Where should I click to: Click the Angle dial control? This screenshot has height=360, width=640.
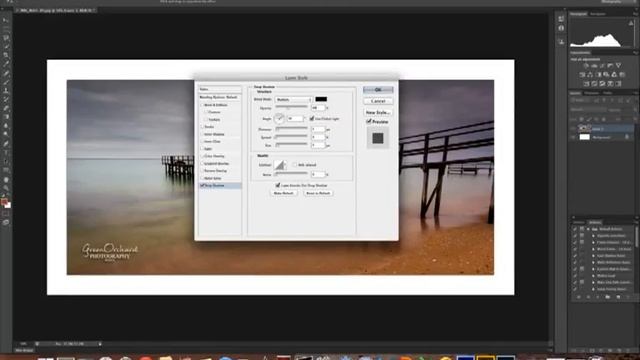(x=279, y=118)
